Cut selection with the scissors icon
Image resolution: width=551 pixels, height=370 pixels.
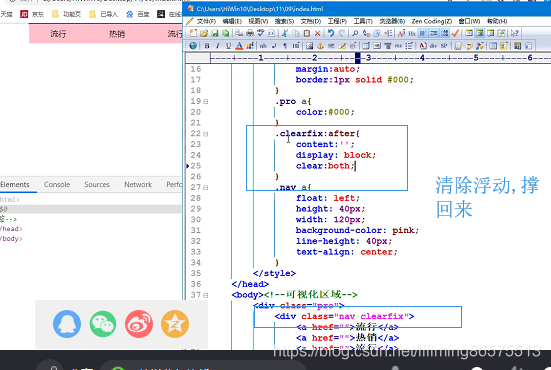pos(285,33)
